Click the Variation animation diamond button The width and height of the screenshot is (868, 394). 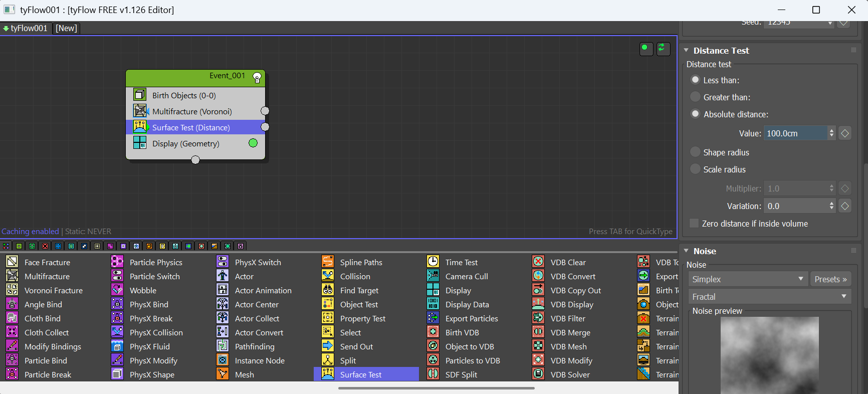click(845, 206)
